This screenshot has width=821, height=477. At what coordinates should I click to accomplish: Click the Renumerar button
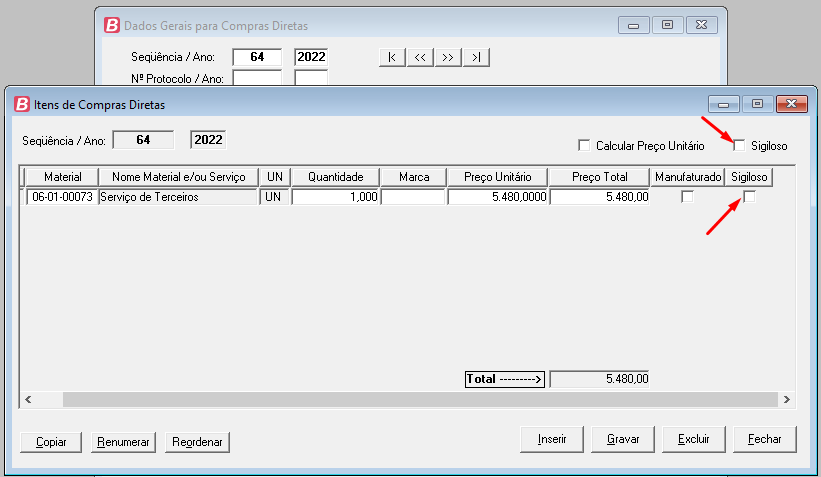pyautogui.click(x=123, y=442)
